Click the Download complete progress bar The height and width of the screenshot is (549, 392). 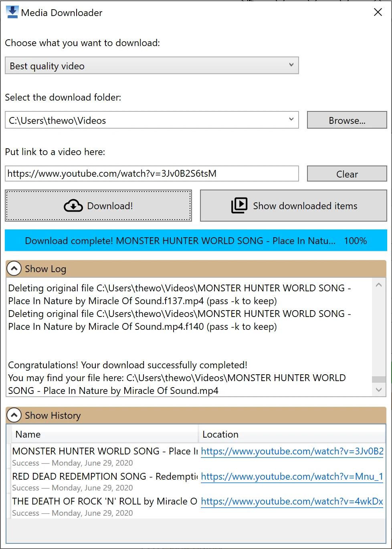(196, 240)
